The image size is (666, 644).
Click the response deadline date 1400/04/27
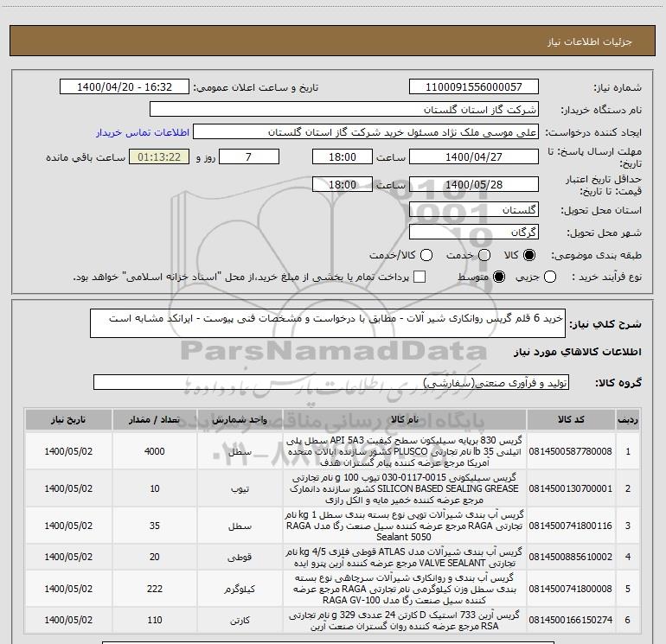pos(474,156)
